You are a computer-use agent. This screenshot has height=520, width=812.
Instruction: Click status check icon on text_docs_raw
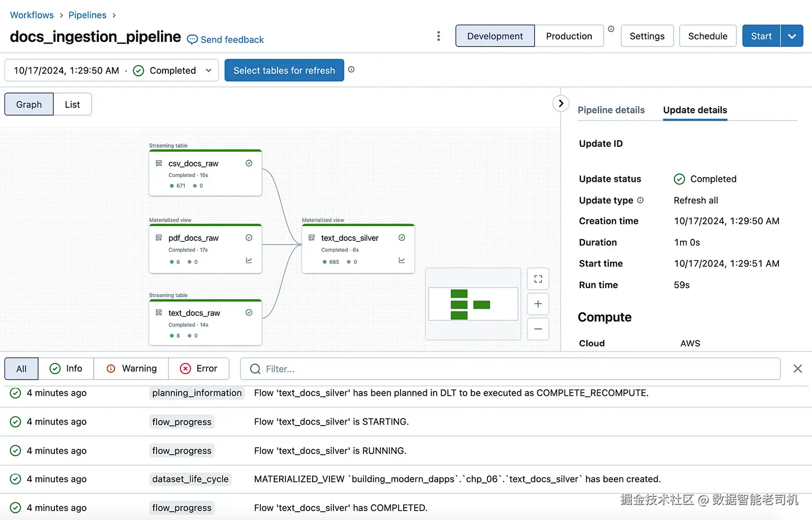tap(249, 312)
